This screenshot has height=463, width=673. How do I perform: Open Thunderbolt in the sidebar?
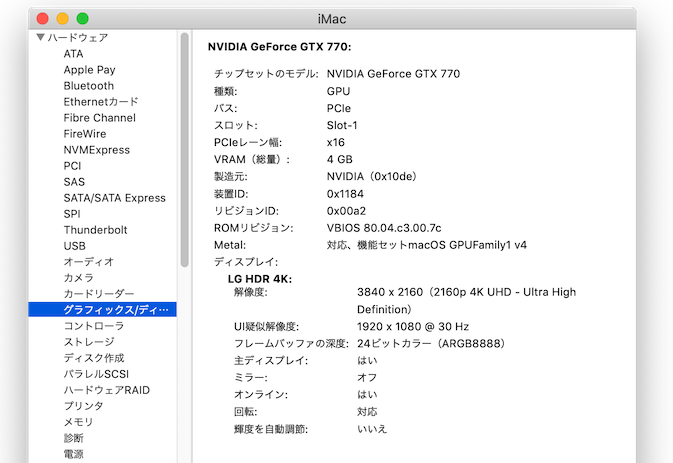pyautogui.click(x=95, y=230)
